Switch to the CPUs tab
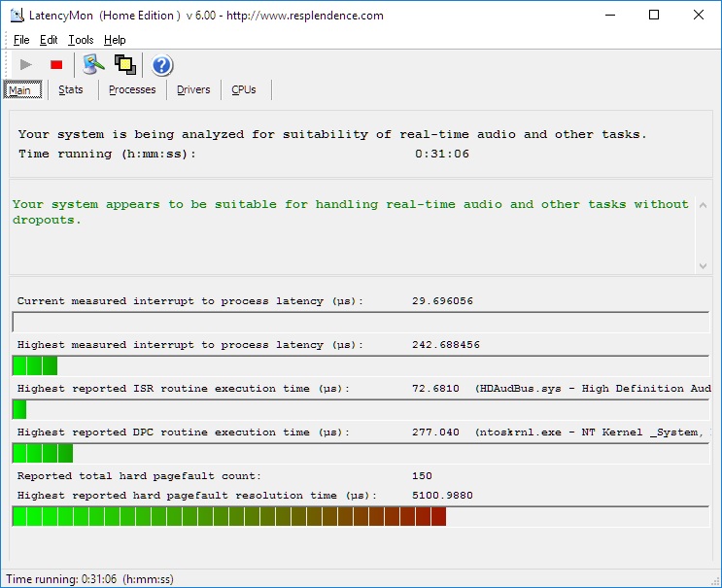 point(244,89)
